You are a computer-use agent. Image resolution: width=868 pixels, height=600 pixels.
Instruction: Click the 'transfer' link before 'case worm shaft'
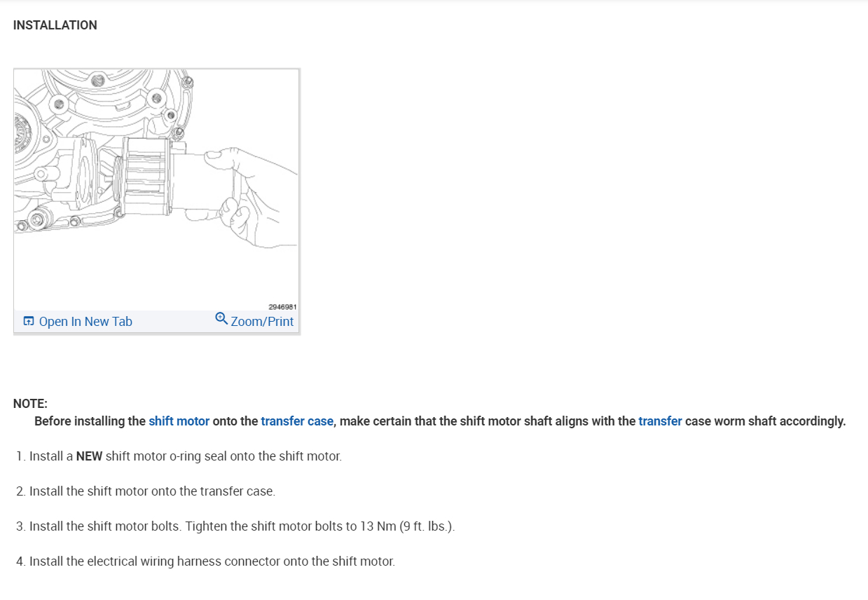click(660, 421)
